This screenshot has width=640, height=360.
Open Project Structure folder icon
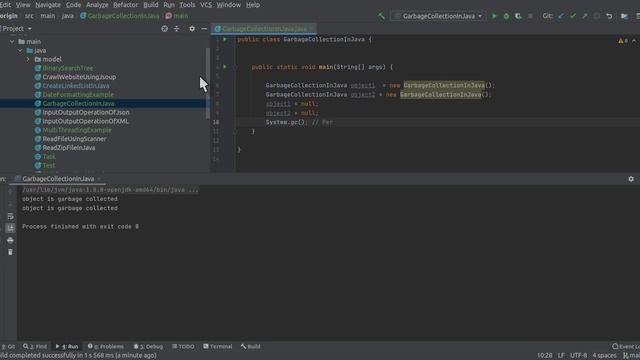pos(624,16)
